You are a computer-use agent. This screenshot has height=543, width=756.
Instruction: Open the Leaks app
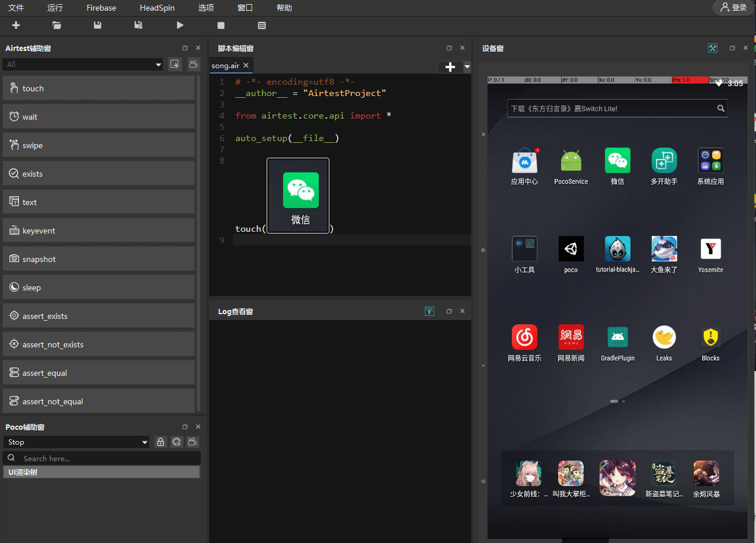coord(664,343)
